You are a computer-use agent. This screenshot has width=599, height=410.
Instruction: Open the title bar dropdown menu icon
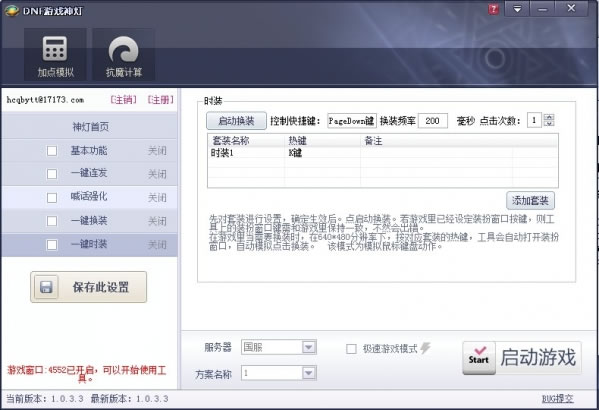click(x=517, y=9)
